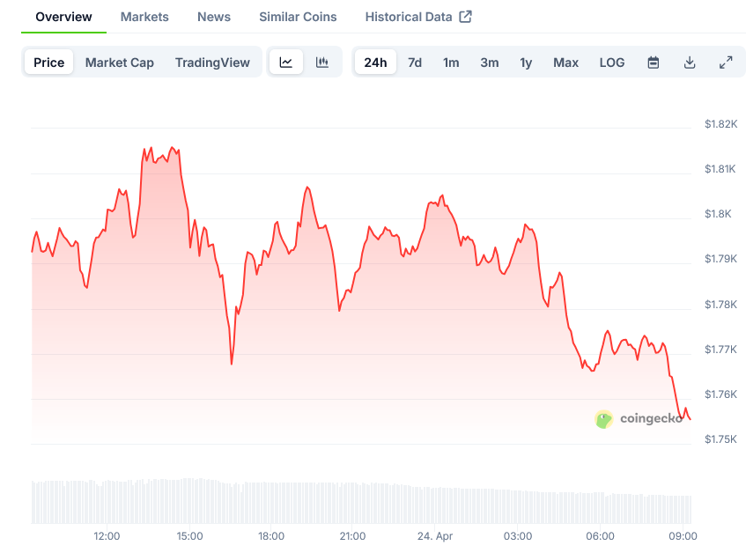Download chart data icon
746x560 pixels.
690,63
